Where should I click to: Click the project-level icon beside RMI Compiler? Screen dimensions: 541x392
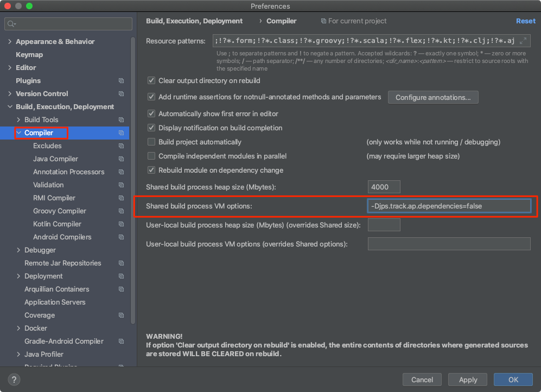121,198
